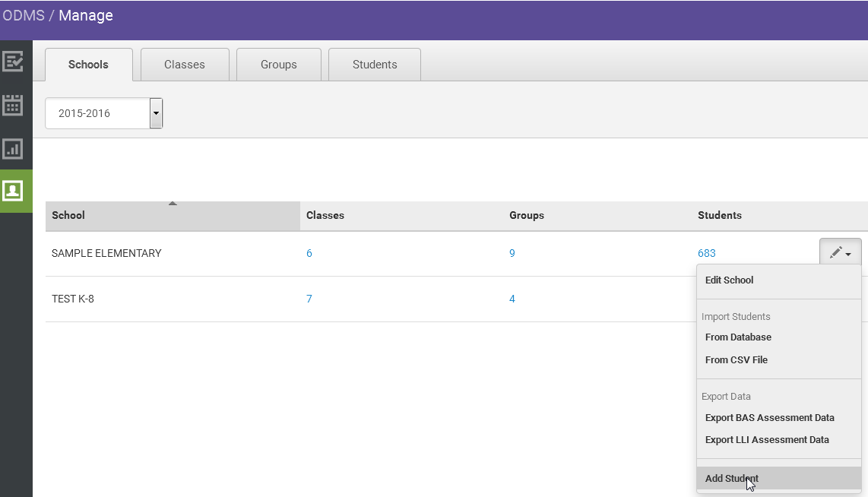Choose Add Student menu entry
868x497 pixels.
[731, 478]
